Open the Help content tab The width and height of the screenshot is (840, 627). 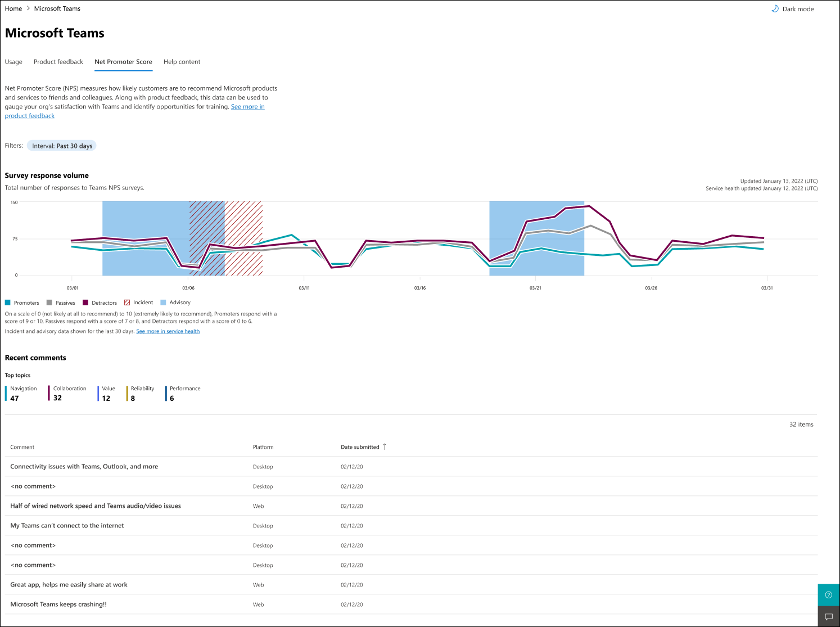[182, 62]
